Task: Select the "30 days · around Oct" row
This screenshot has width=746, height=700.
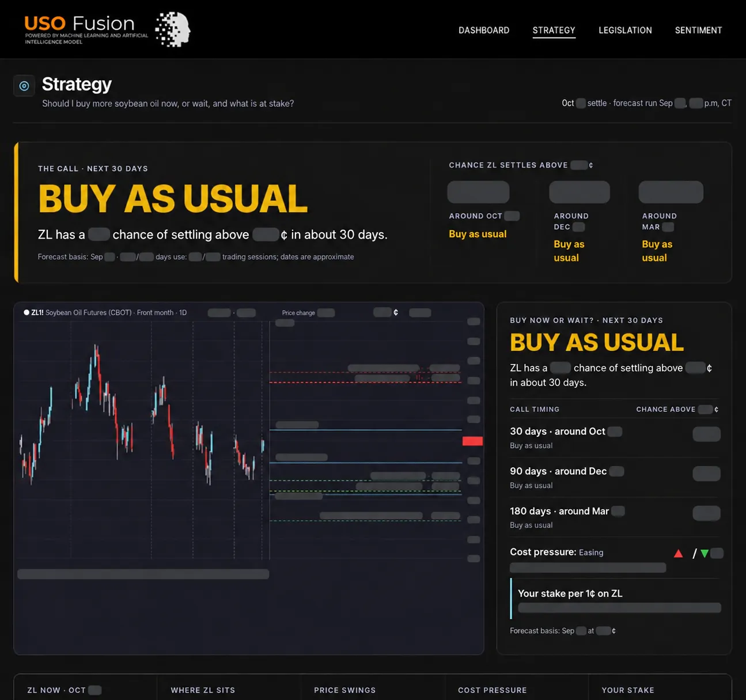Action: pyautogui.click(x=615, y=438)
